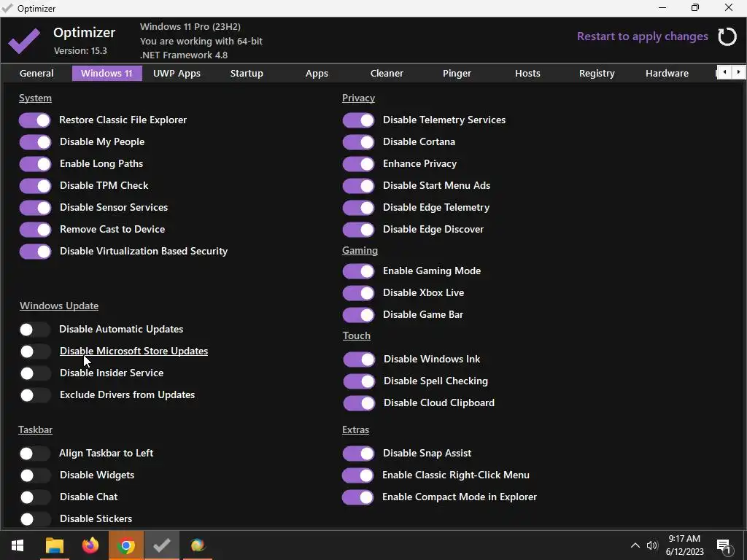Open the Windows Start menu
The width and height of the screenshot is (747, 560).
[x=18, y=545]
